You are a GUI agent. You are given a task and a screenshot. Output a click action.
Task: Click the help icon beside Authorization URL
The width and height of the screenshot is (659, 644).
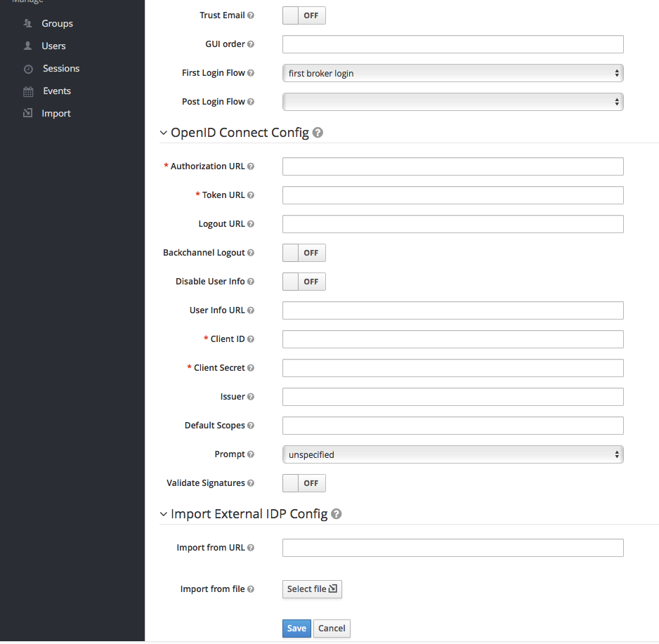(x=251, y=166)
